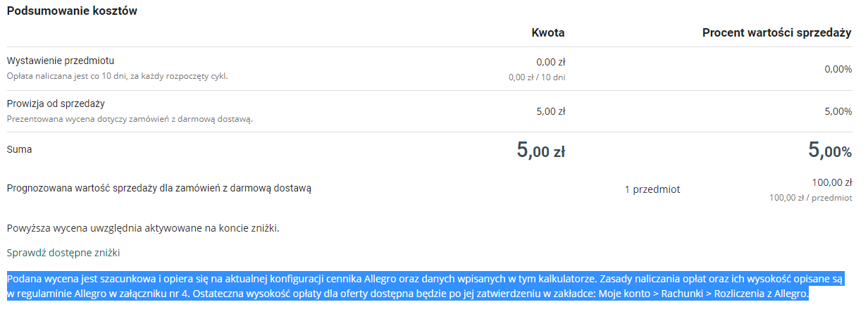
Task: Click the "Suma" row label
Action: coord(19,149)
